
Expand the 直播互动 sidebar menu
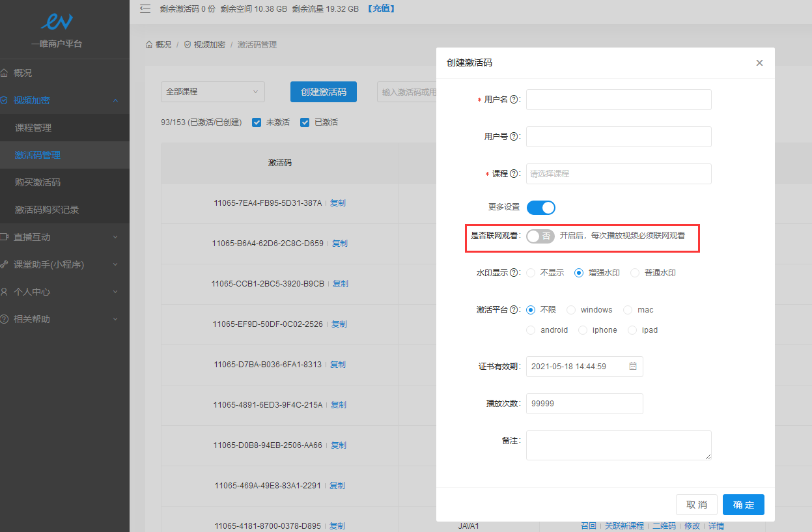click(60, 237)
